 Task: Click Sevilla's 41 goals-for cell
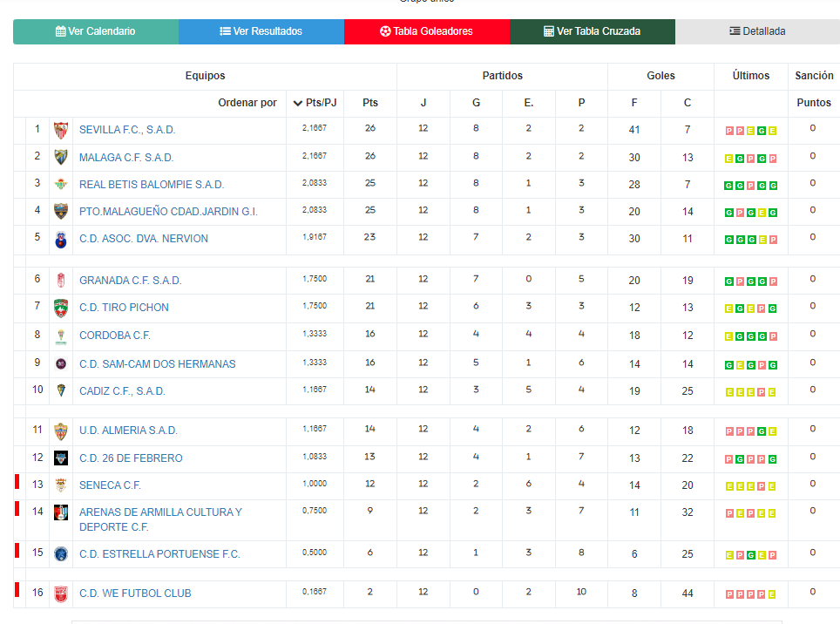634,130
